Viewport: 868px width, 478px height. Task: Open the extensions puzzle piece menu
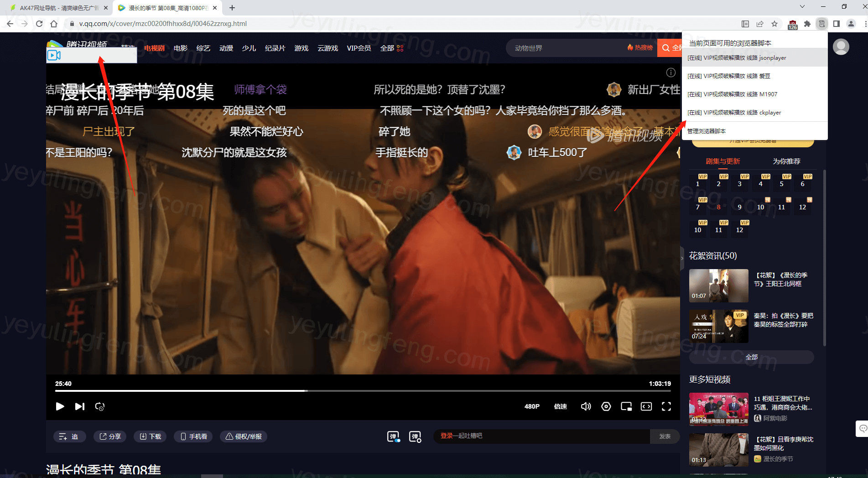pos(807,24)
